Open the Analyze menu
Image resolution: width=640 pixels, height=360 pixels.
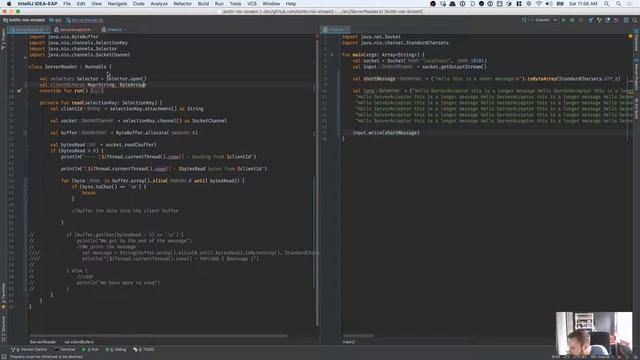coord(159,4)
